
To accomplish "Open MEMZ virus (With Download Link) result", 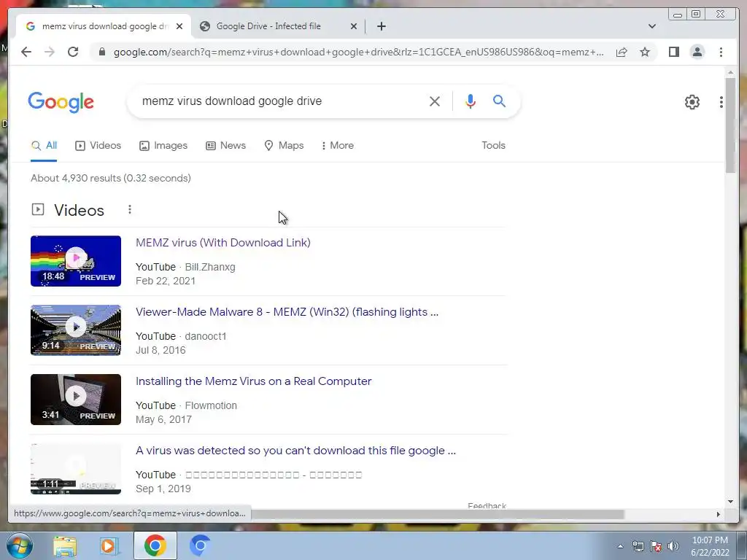I will click(x=223, y=242).
